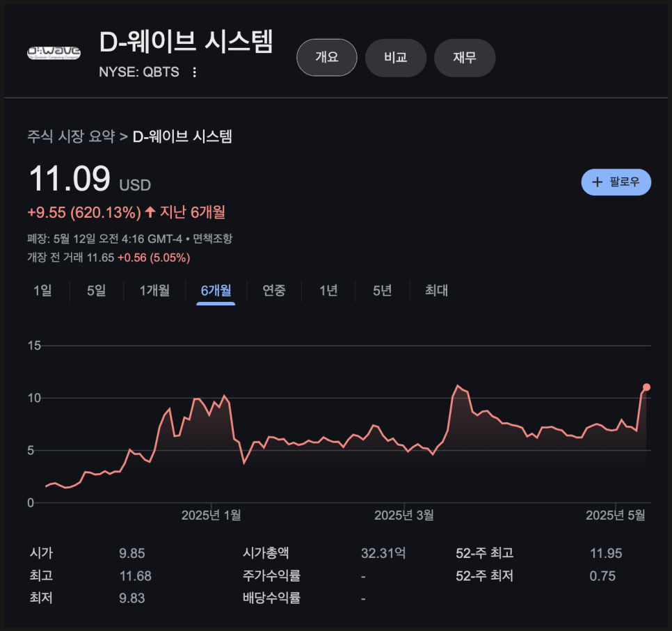Click the 2025년 5월 axis label
672x631 pixels.
[x=616, y=516]
